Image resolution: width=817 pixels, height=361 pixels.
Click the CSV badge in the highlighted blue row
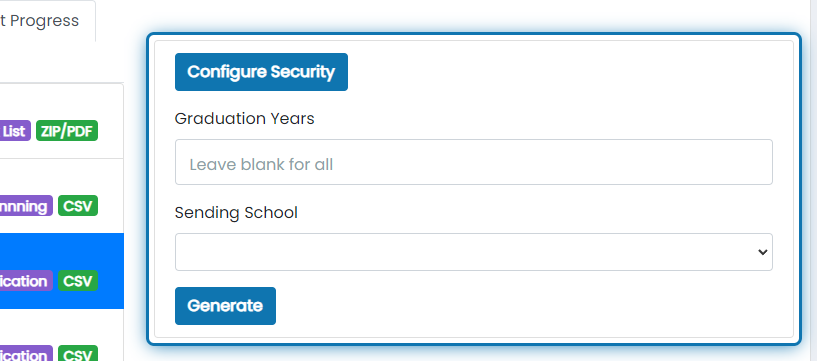coord(78,281)
